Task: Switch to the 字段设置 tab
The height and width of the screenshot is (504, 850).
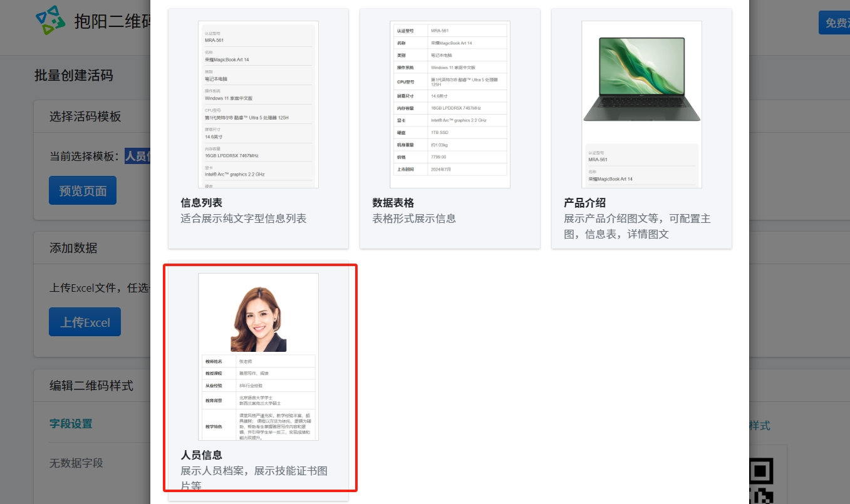Action: pyautogui.click(x=71, y=424)
